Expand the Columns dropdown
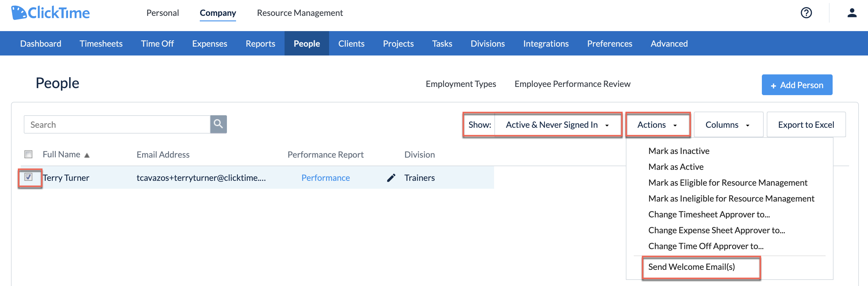The width and height of the screenshot is (868, 286). [728, 125]
